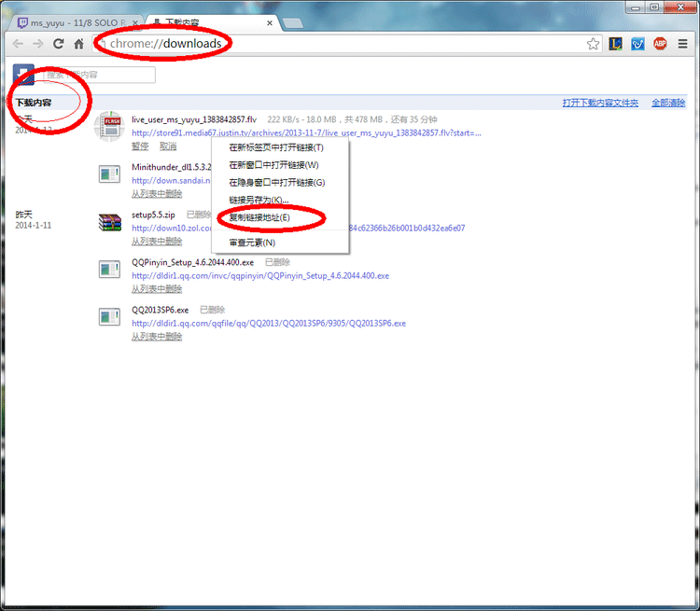Click 全部清除 clear all link

click(x=668, y=103)
